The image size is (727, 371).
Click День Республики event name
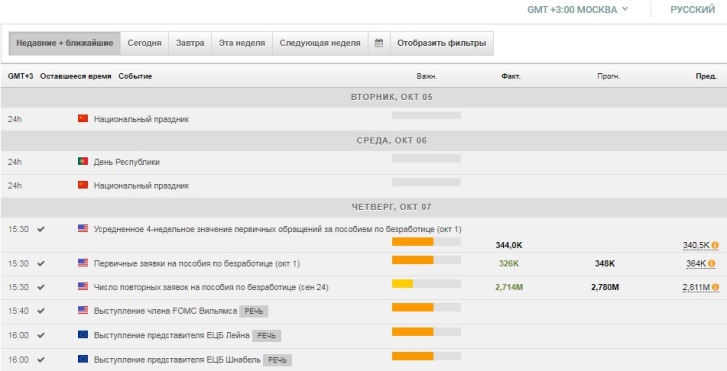127,162
